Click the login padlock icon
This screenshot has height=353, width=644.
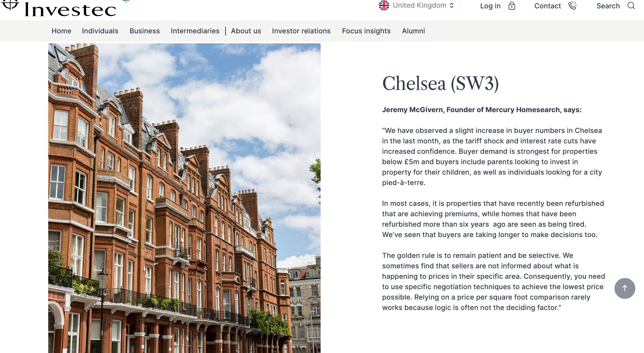(x=512, y=6)
